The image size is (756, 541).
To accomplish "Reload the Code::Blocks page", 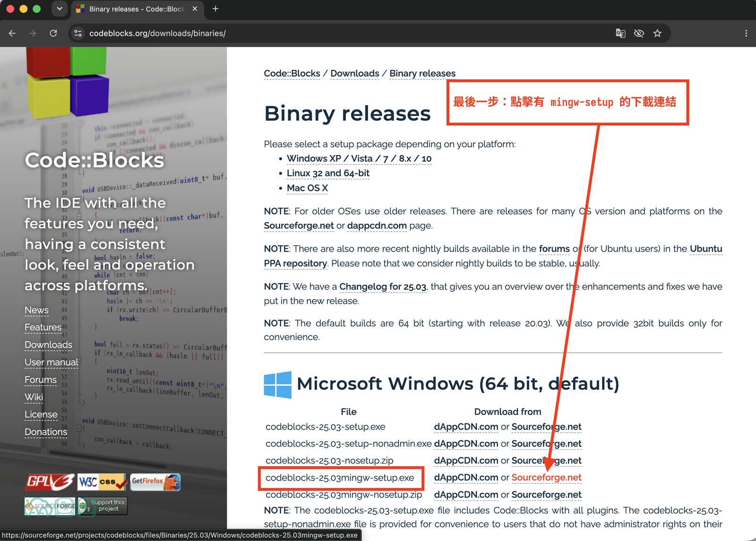I will pos(53,33).
